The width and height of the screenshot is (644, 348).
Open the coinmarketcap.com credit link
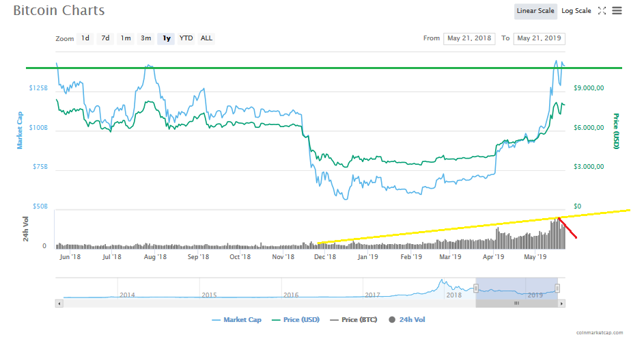click(x=599, y=332)
